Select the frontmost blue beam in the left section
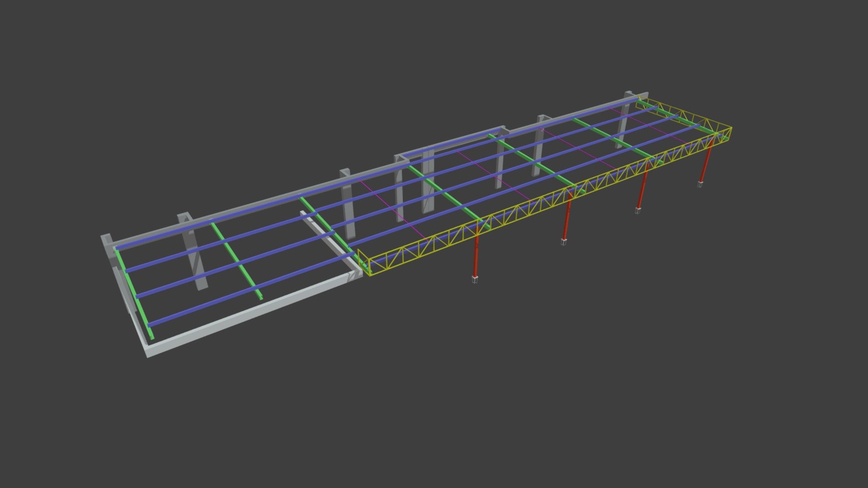This screenshot has height=488, width=868. (x=251, y=289)
